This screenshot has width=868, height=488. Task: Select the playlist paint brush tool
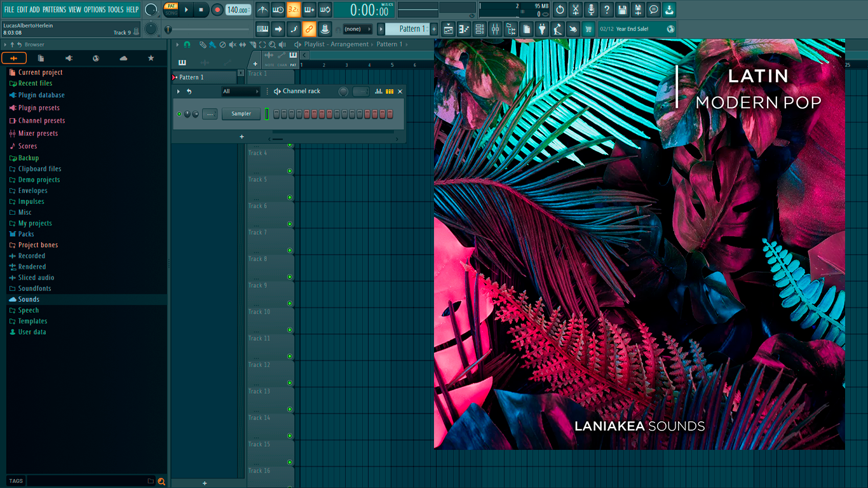click(212, 44)
